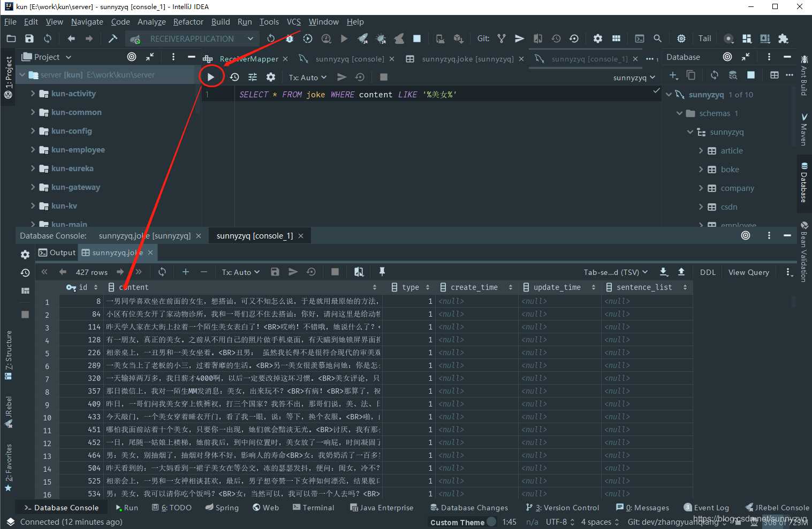This screenshot has height=529, width=812.
Task: Click the DDL button
Action: (x=708, y=272)
